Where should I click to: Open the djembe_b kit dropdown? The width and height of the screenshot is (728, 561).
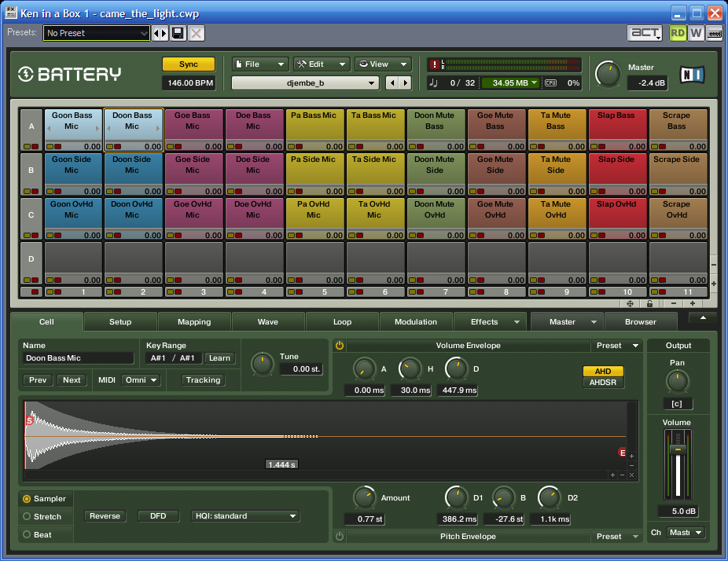305,83
